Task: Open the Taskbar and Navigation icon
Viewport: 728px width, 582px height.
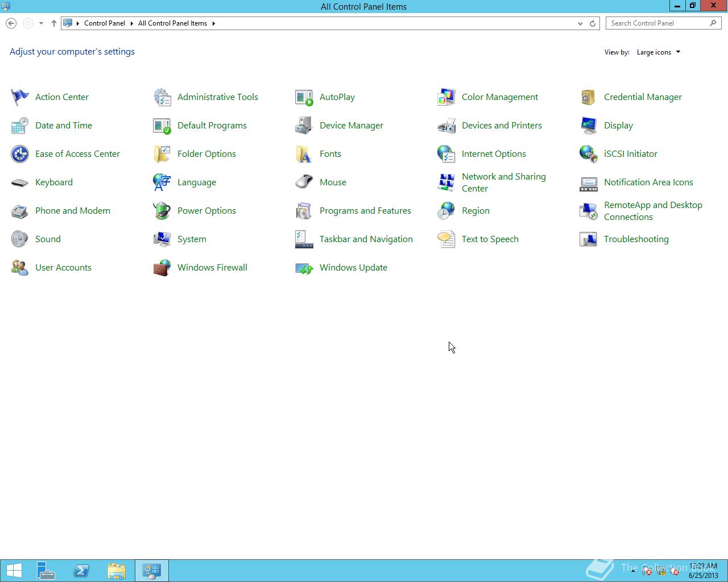Action: [x=304, y=239]
